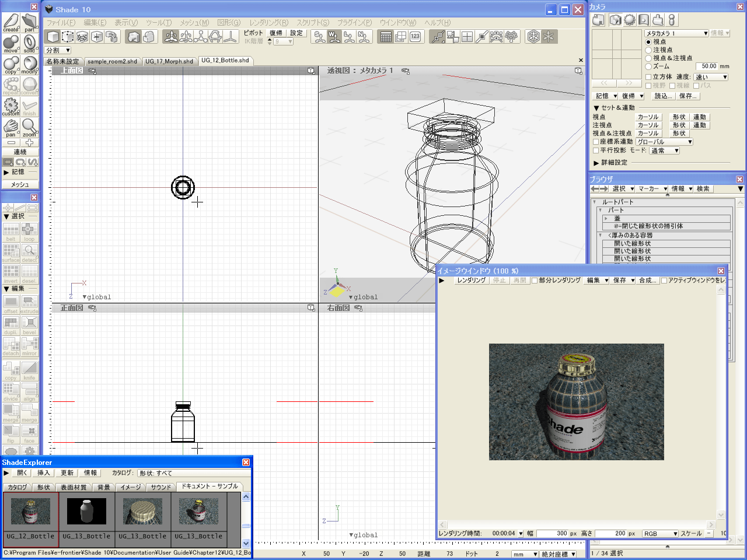
Task: Click the brick texture display icon
Action: (82, 37)
